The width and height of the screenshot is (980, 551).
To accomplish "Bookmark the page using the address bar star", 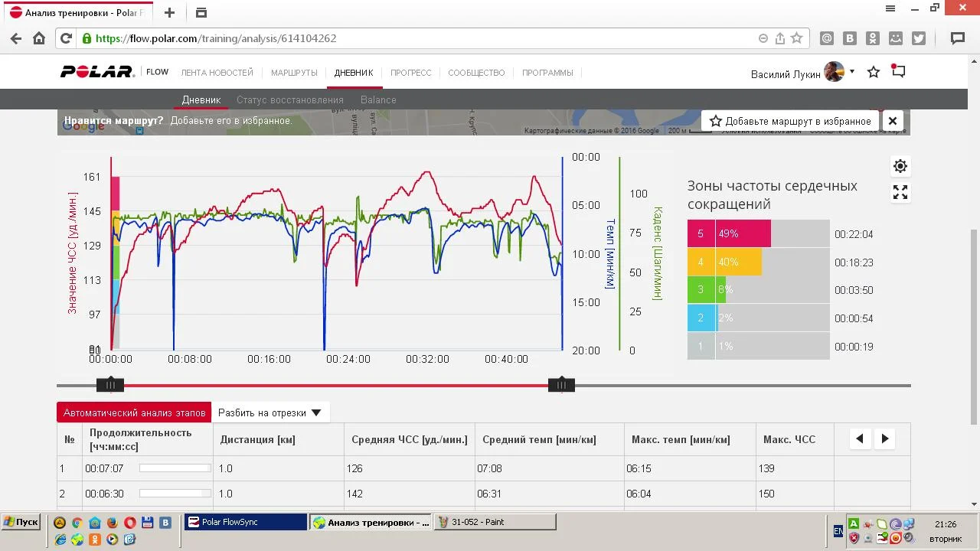I will (x=796, y=38).
